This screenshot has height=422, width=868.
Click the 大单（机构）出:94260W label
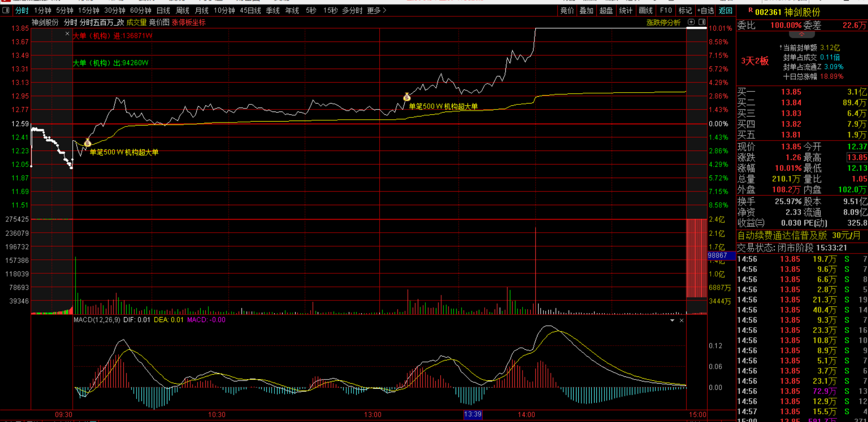tap(111, 63)
